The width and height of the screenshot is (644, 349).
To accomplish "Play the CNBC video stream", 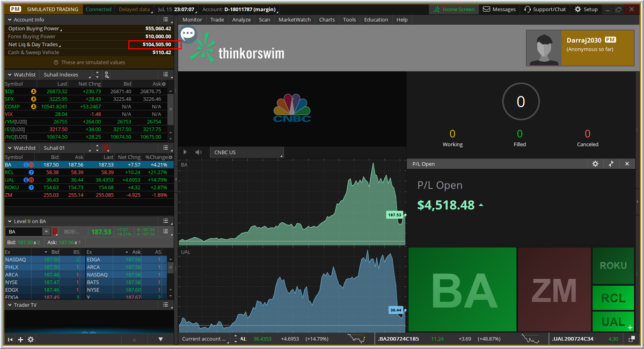I will pyautogui.click(x=186, y=152).
